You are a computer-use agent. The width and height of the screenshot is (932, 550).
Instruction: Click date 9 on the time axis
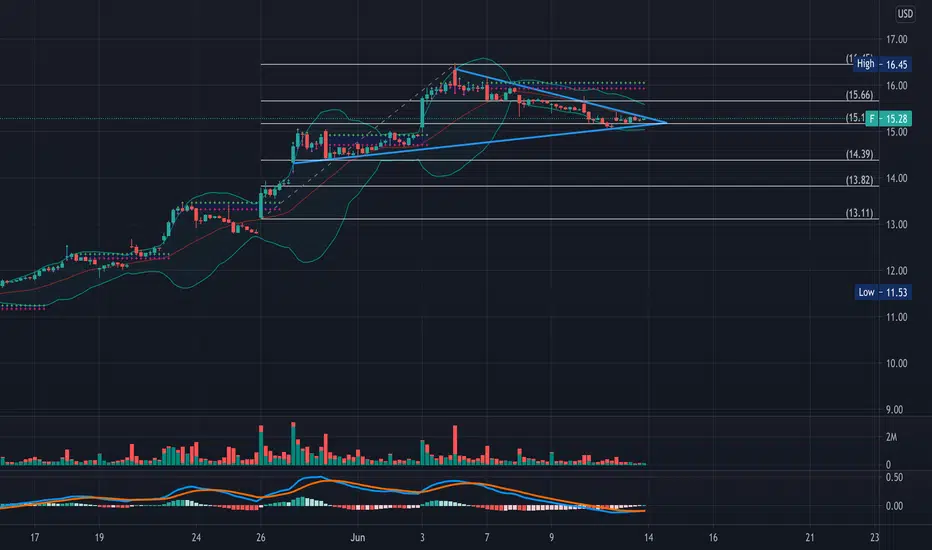551,538
